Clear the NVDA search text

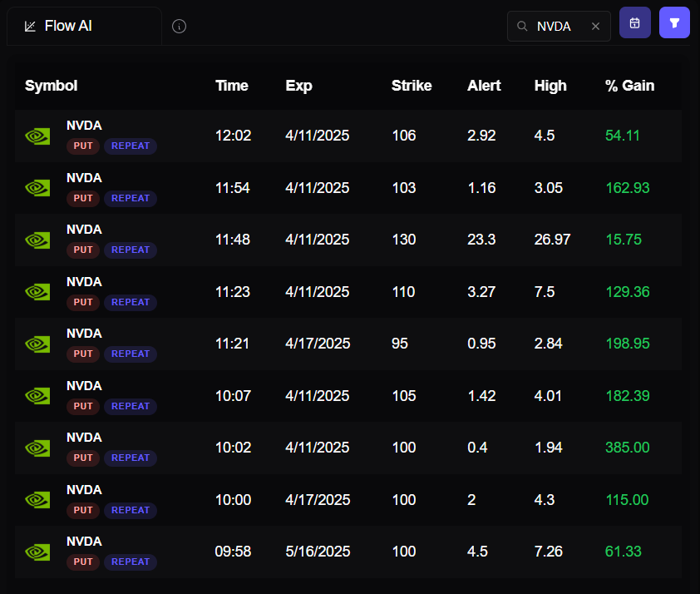coord(595,27)
